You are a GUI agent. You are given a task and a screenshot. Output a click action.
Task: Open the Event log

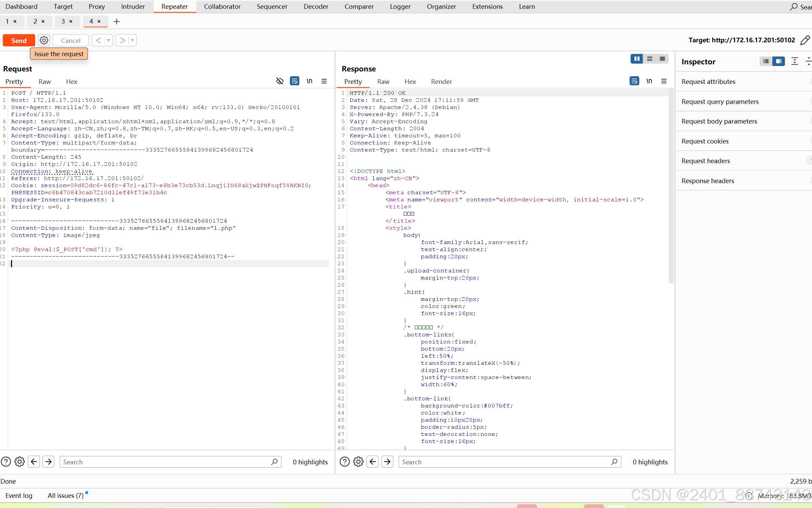[19, 495]
